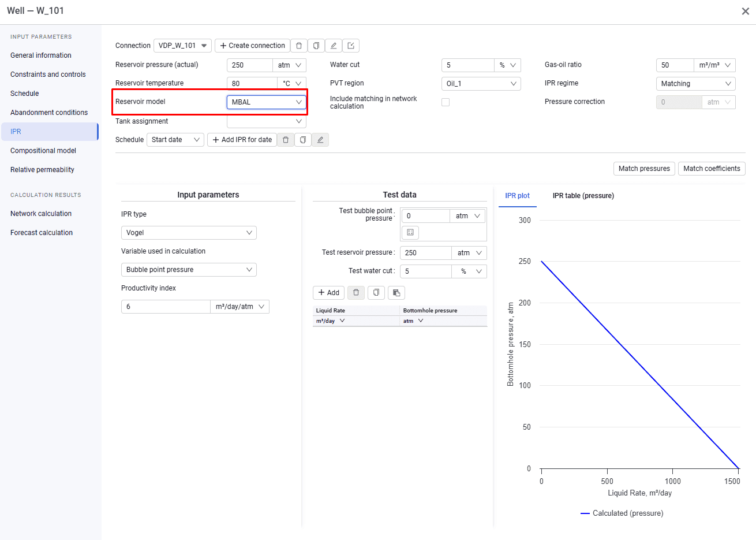Click the Reservoir pressure (actual) value field
The height and width of the screenshot is (540, 756).
coord(249,65)
